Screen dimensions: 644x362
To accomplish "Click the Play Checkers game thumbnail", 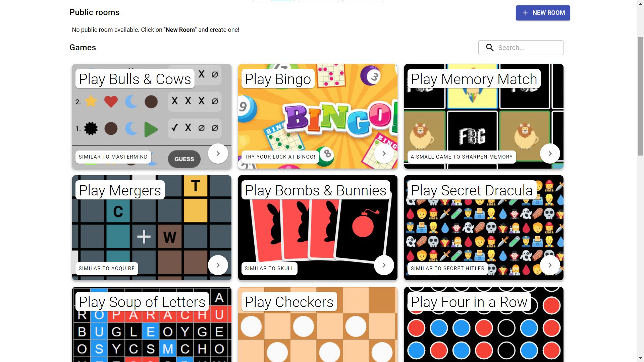I will (x=318, y=324).
